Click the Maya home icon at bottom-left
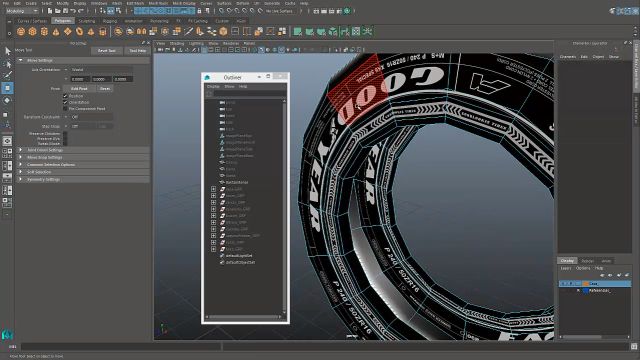The height and width of the screenshot is (360, 640). pyautogui.click(x=7, y=335)
